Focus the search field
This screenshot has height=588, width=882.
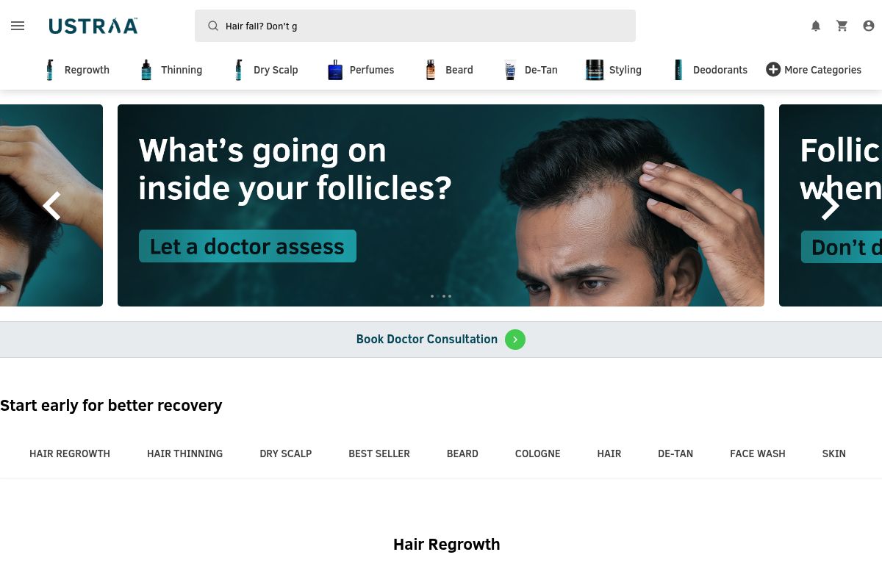(415, 26)
